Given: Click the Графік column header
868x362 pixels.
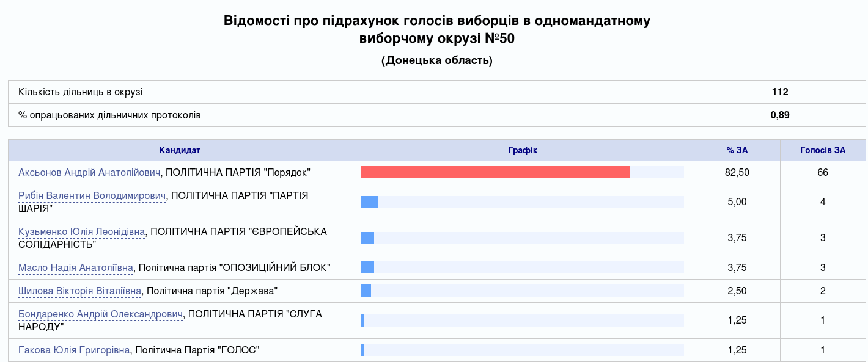Looking at the screenshot, I should (x=523, y=150).
